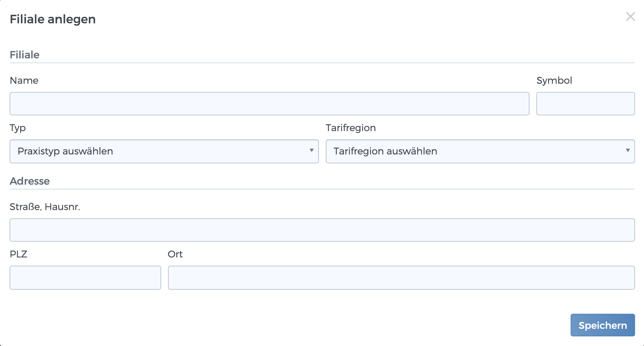644x346 pixels.
Task: Focus the Symbol text field
Action: [x=585, y=104]
